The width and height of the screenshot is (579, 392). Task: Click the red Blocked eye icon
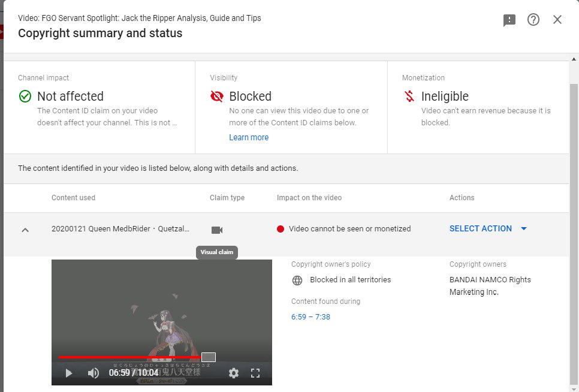[x=217, y=97]
